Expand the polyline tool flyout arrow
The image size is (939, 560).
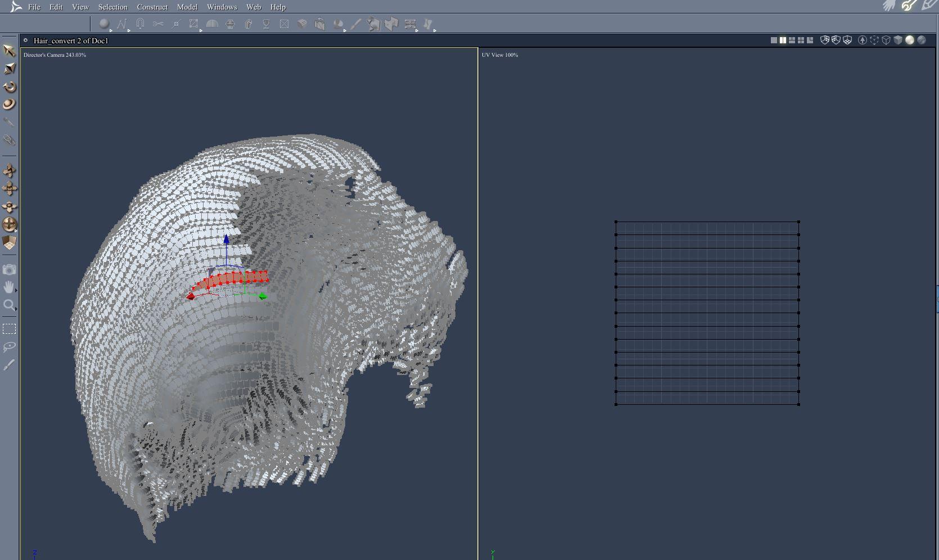pos(129,30)
